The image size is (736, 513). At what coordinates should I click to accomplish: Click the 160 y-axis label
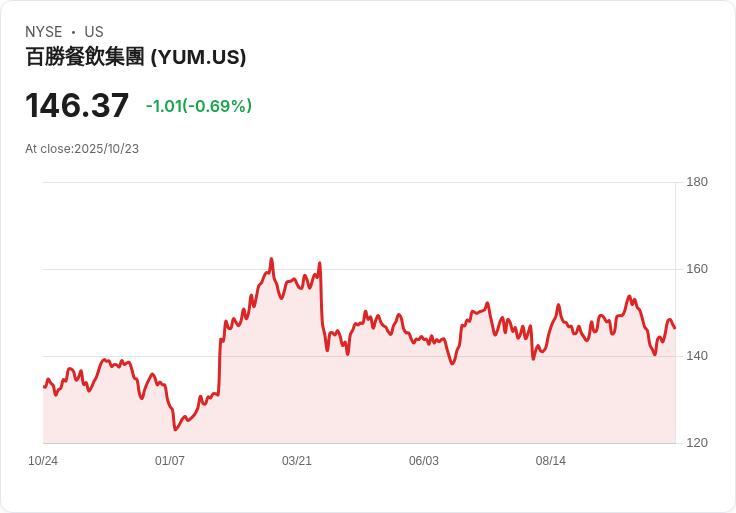(697, 269)
